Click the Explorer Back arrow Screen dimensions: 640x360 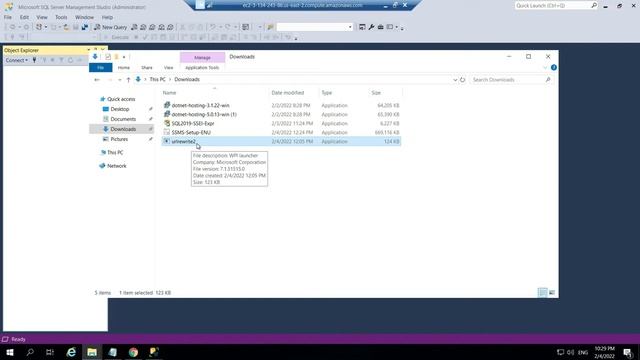pos(97,80)
